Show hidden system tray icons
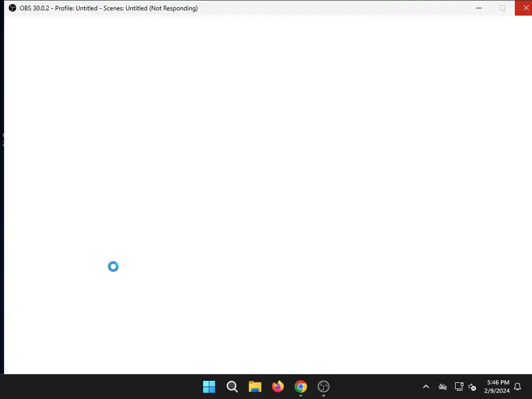 (426, 387)
